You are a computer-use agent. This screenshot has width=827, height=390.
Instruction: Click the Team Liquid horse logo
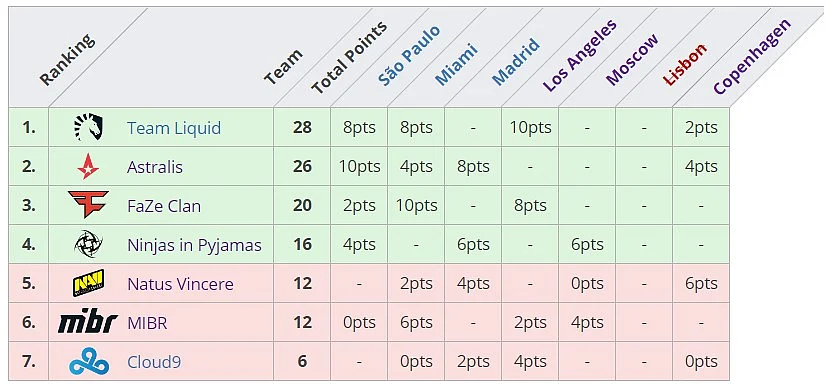click(x=88, y=127)
